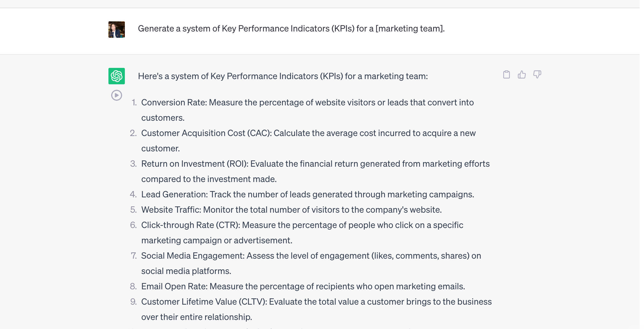Click the user profile photo avatar

(117, 30)
